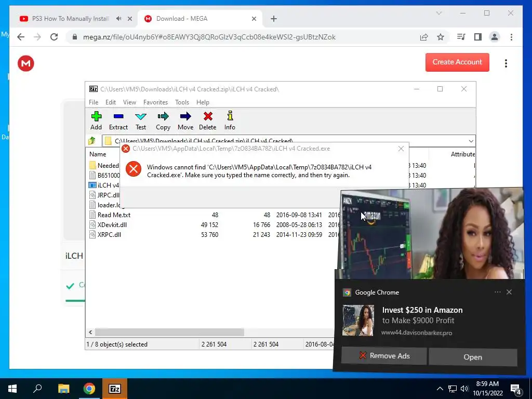The image size is (532, 399).
Task: Click the Create Account button
Action: (457, 62)
